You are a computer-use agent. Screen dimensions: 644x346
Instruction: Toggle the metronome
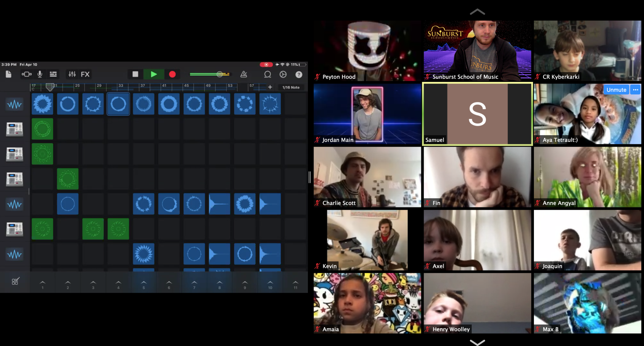(244, 74)
